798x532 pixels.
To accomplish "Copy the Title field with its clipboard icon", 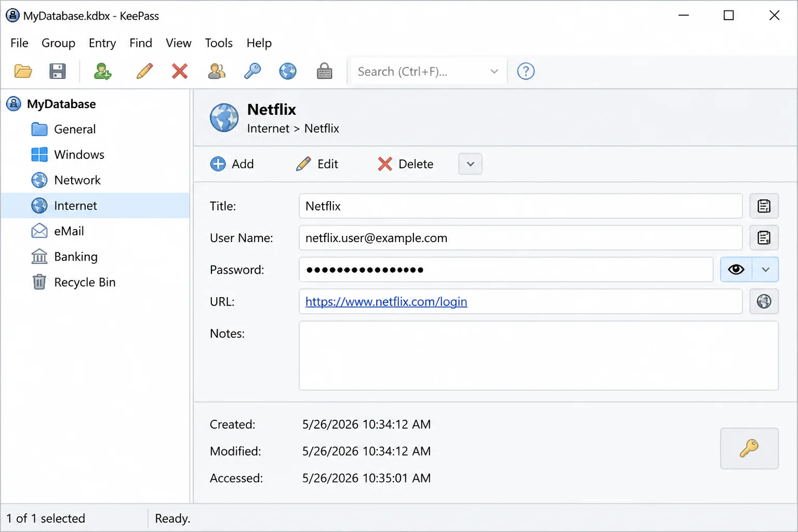I will [764, 206].
